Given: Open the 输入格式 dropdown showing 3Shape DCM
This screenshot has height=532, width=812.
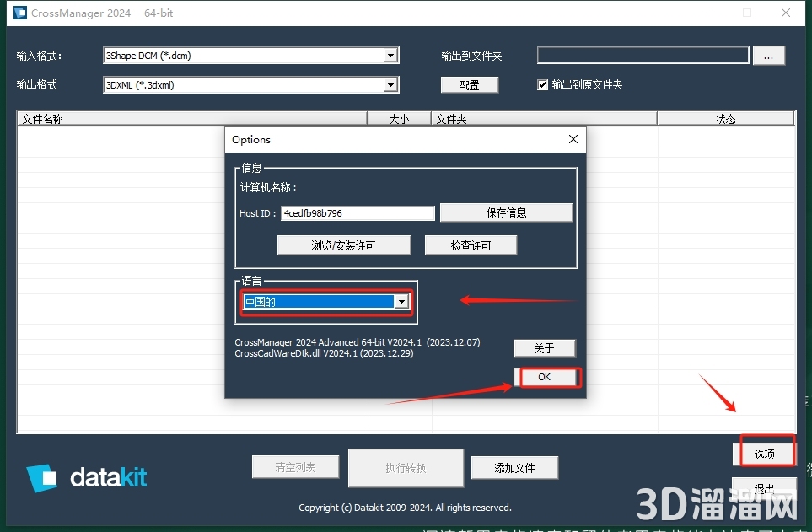Looking at the screenshot, I should click(x=390, y=55).
